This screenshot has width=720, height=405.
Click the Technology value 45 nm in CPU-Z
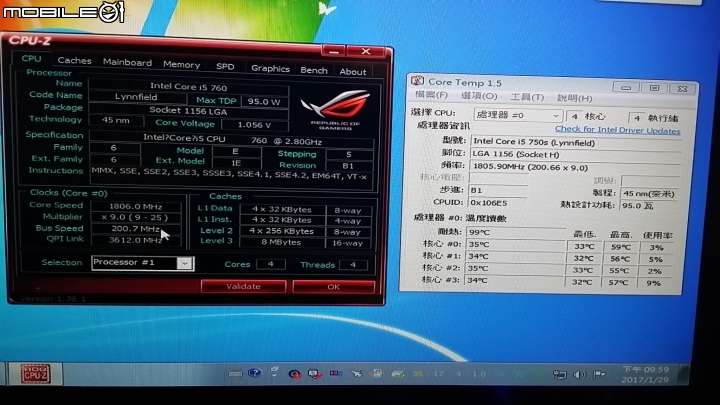point(116,120)
